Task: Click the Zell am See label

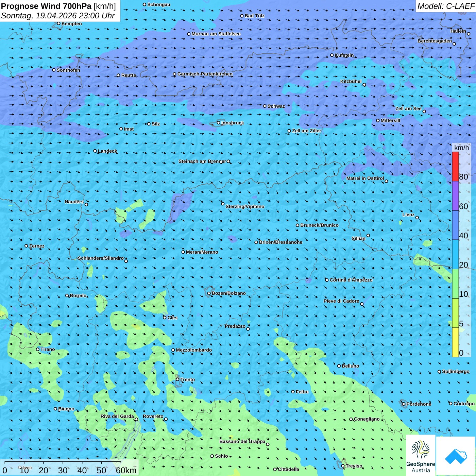Action: [408, 108]
